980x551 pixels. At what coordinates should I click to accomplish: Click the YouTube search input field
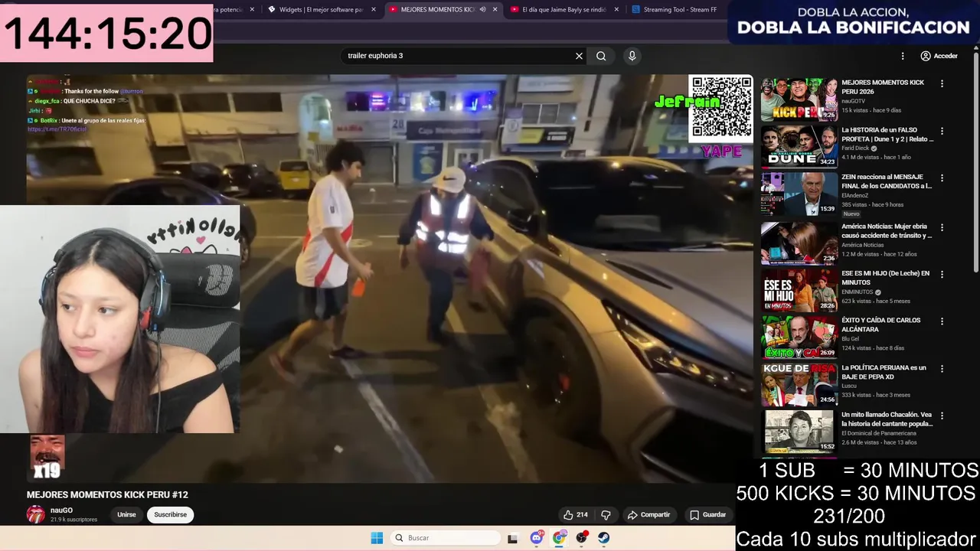458,56
